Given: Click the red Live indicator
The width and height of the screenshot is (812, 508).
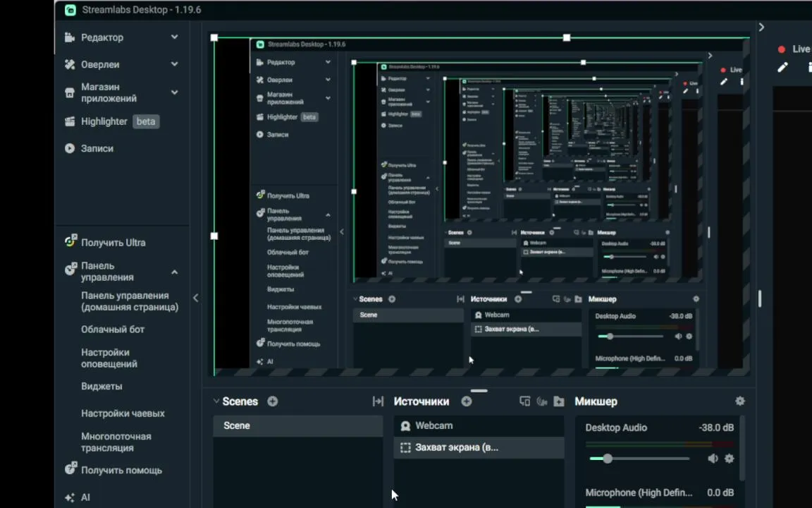Looking at the screenshot, I should click(782, 49).
